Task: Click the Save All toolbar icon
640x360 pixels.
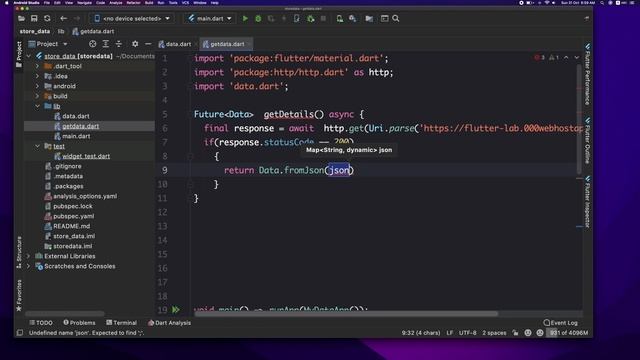Action: tap(34, 18)
